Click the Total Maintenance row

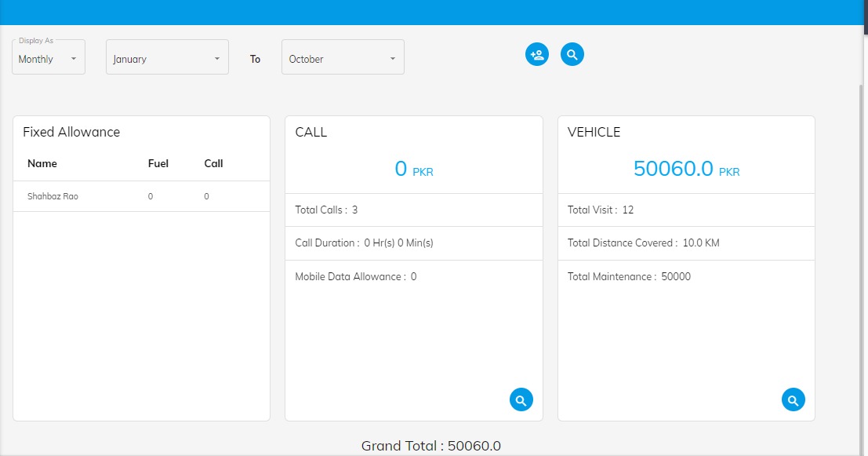pos(685,276)
